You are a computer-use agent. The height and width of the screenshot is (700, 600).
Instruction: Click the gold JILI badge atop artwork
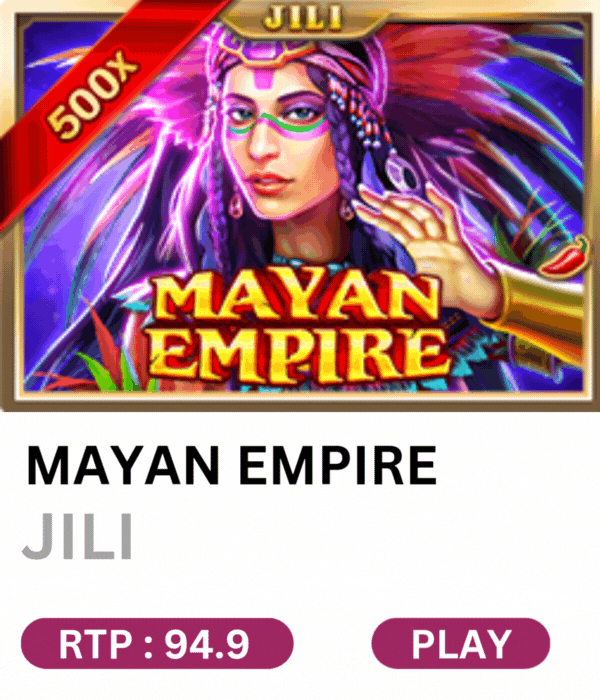point(303,18)
